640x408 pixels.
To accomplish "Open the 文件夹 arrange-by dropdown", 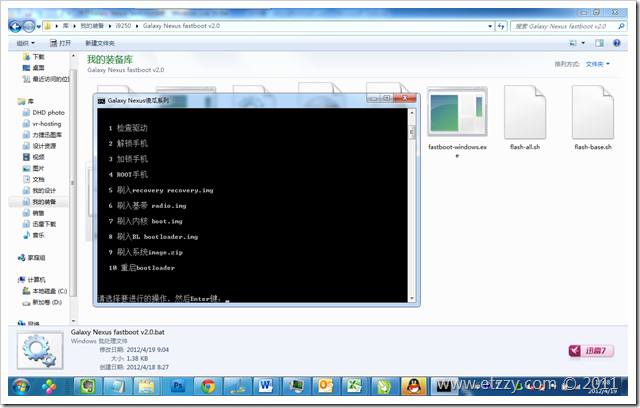I will coord(598,64).
